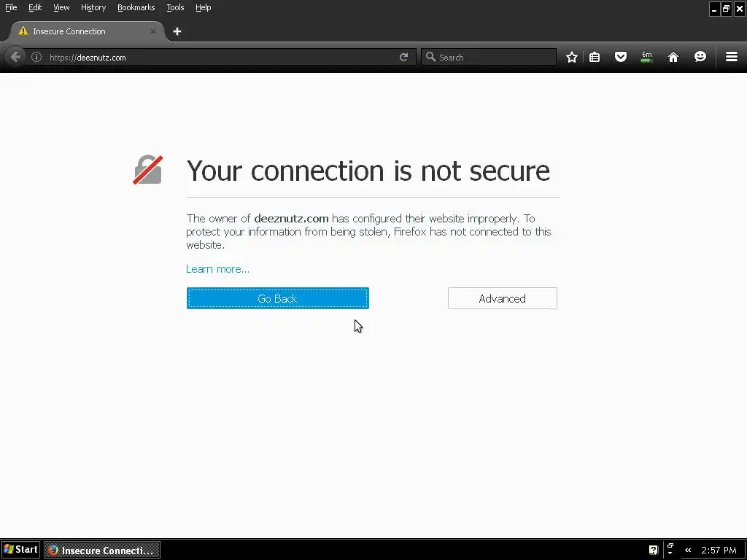Viewport: 747px width, 560px height.
Task: Click the bold deeznutz.com text
Action: pos(291,219)
